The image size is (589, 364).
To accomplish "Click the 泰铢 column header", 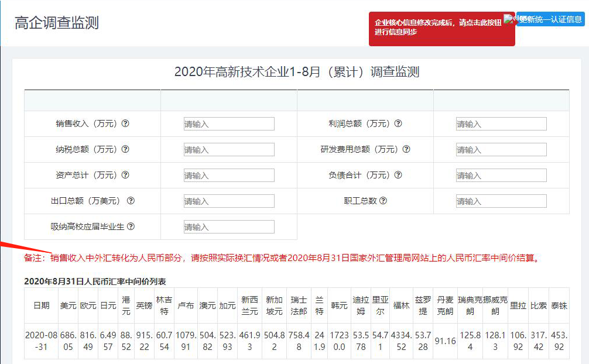I will pyautogui.click(x=559, y=305).
